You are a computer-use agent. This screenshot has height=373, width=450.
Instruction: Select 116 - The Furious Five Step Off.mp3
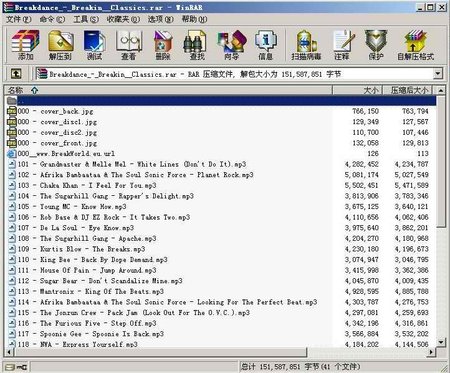click(x=87, y=323)
